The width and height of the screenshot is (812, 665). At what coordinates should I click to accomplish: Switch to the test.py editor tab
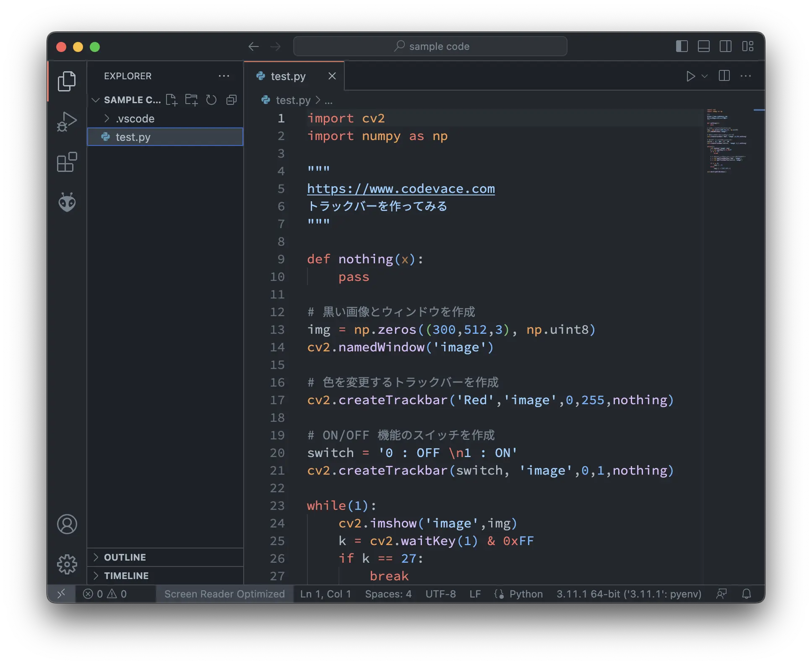288,76
